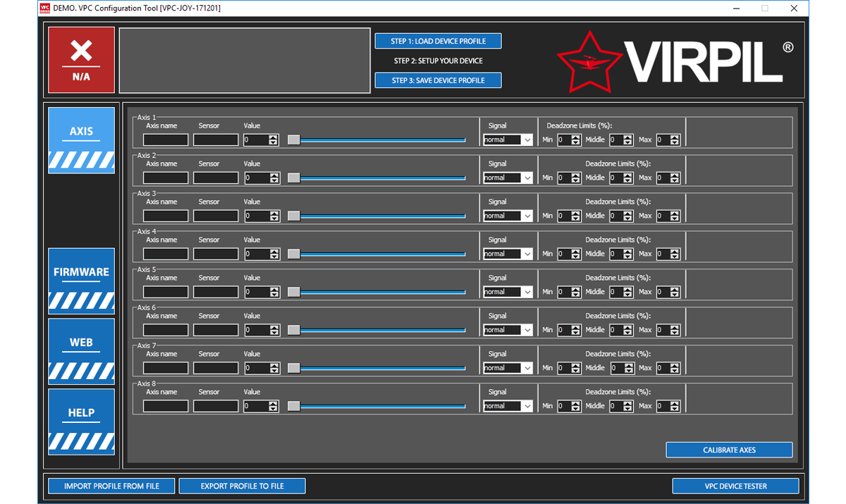This screenshot has height=504, width=846.
Task: Click Axis 2 Middle deadzone spinner
Action: (621, 178)
